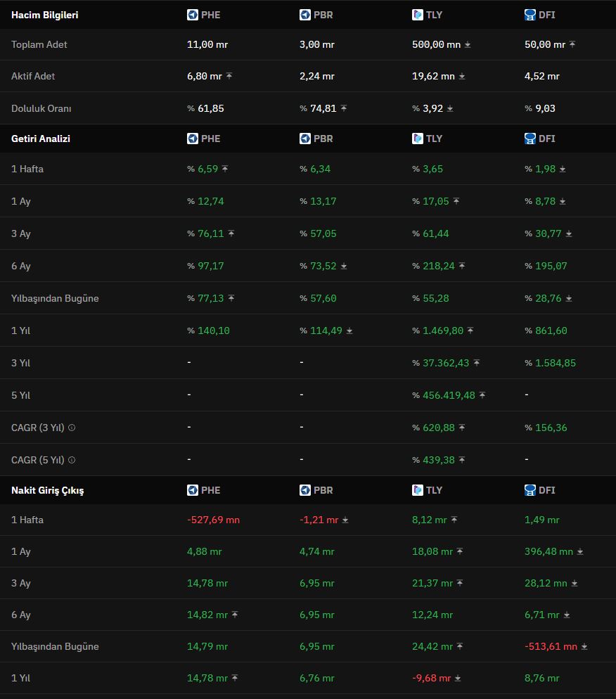Click the highest-value arrow next to TLY 5 Yıl return
The height and width of the screenshot is (699, 616).
[x=482, y=395]
